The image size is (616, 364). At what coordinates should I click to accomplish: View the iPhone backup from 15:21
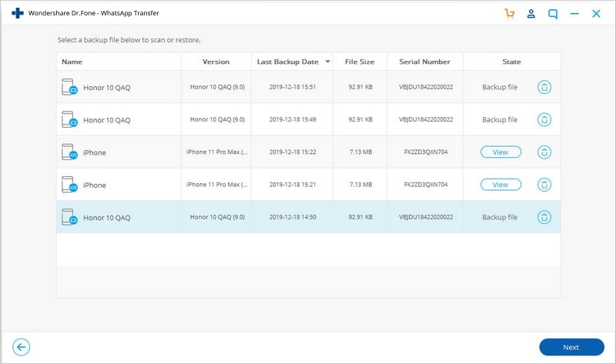coord(501,185)
